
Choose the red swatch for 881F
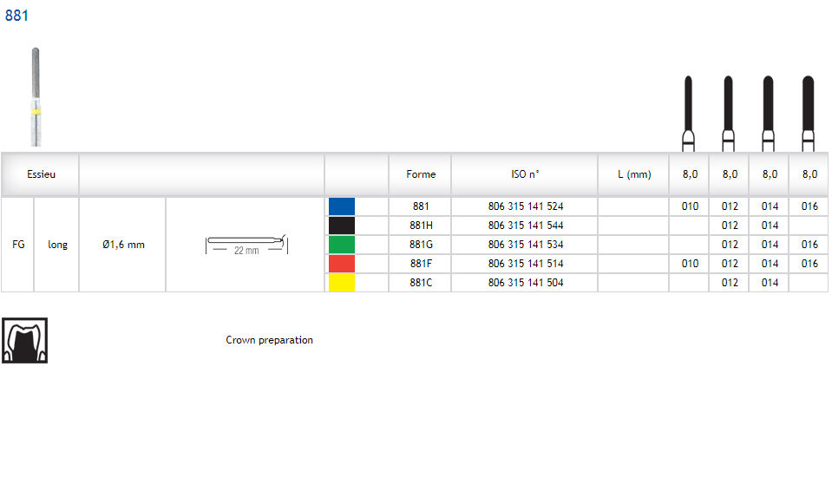pos(342,264)
